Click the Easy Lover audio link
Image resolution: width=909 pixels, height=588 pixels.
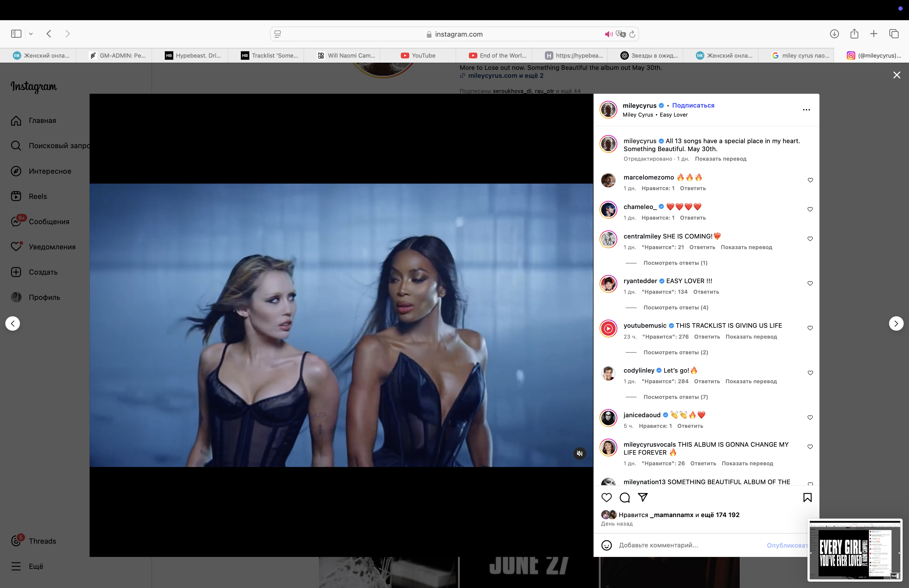(673, 115)
